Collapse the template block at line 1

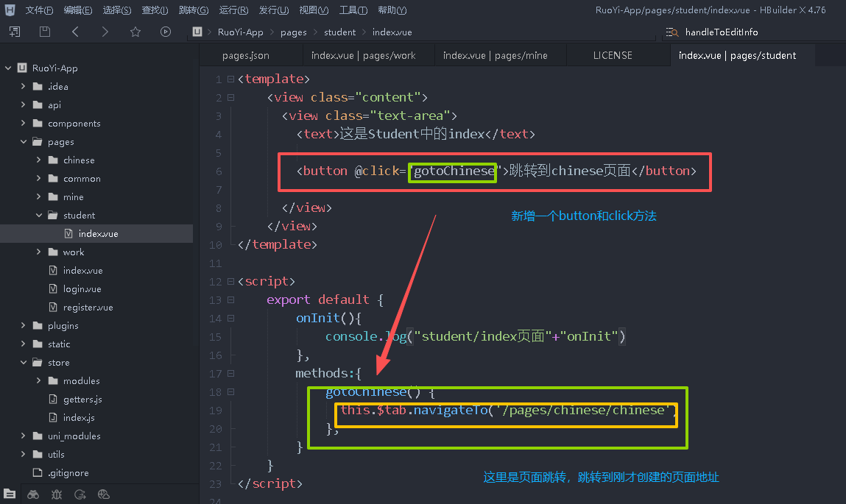pyautogui.click(x=230, y=79)
